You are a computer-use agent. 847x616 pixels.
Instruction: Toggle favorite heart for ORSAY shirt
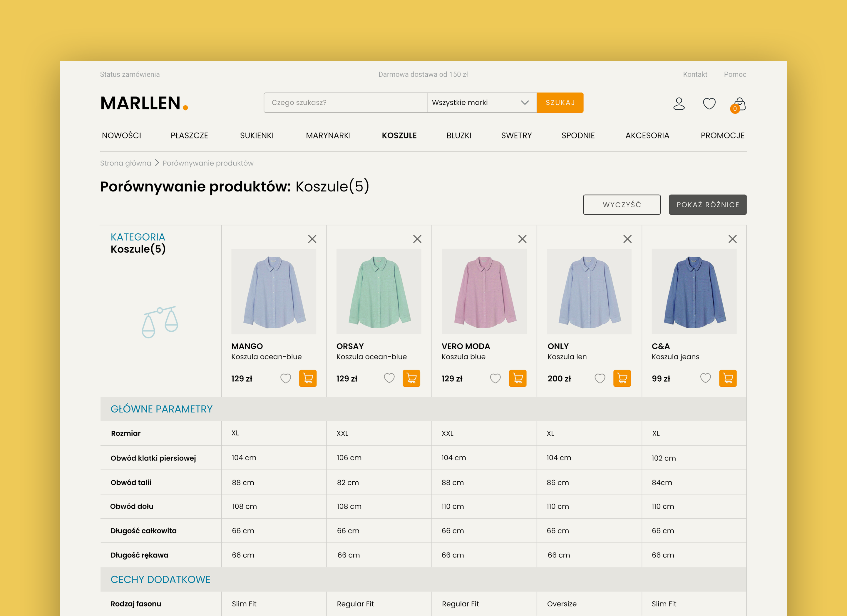click(x=389, y=378)
